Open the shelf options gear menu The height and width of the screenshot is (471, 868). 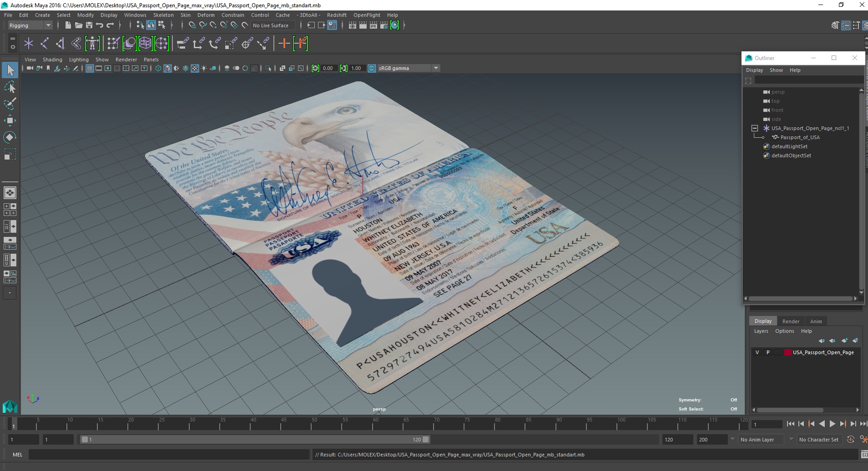tap(13, 47)
